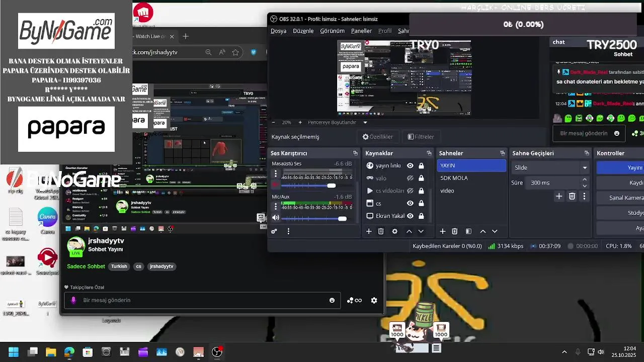The image size is (644, 362).
Task: Delete selected source with Kaynaklar trash icon
Action: pyautogui.click(x=381, y=231)
